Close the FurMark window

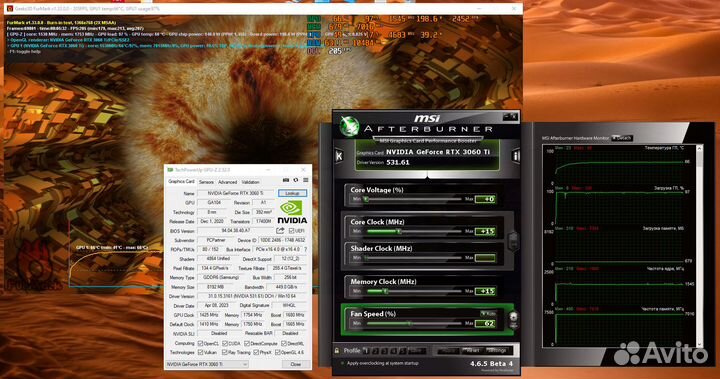514,8
